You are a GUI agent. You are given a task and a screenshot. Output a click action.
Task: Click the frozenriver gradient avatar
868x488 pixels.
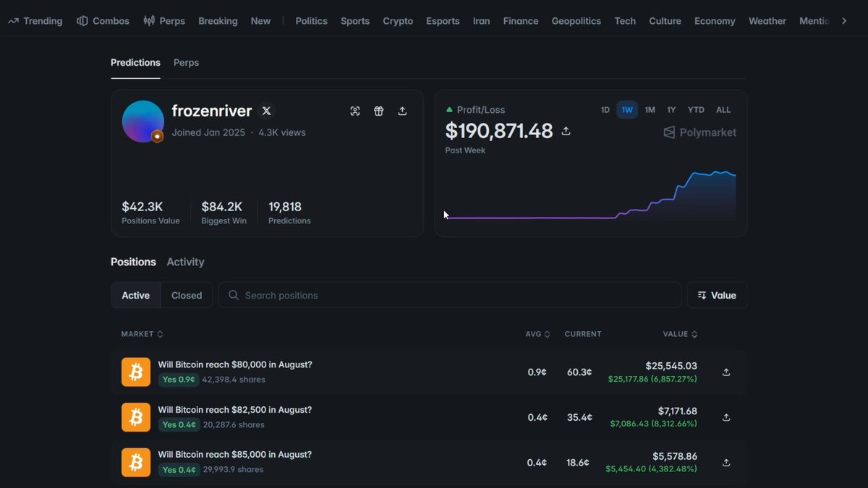click(142, 121)
